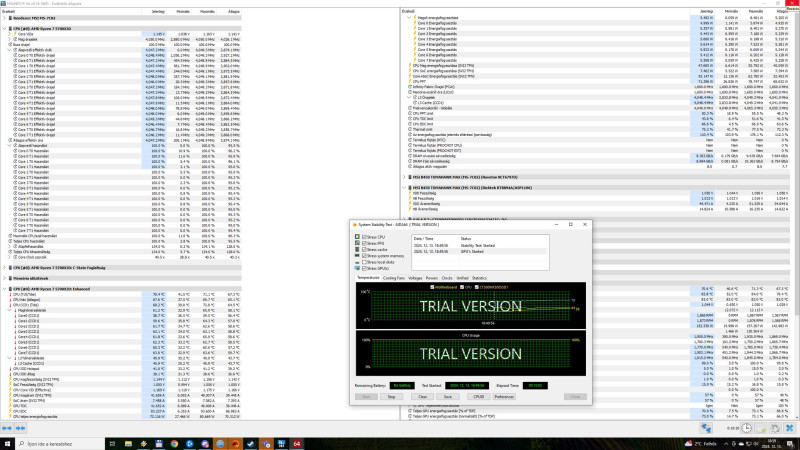This screenshot has width=800, height=450.
Task: Collapse core power consumption group
Action: pyautogui.click(x=409, y=18)
